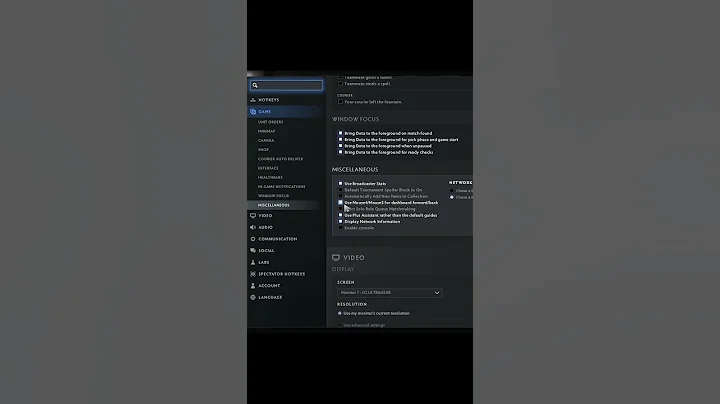Viewport: 720px width, 404px height.
Task: Check 'Your courier left the fountain' option
Action: pyautogui.click(x=340, y=102)
